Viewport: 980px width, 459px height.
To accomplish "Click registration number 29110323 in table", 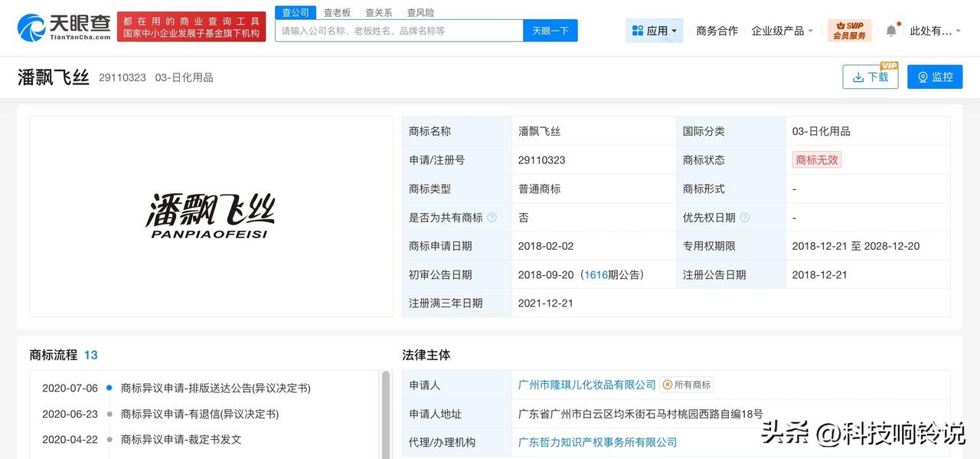I will pyautogui.click(x=541, y=160).
